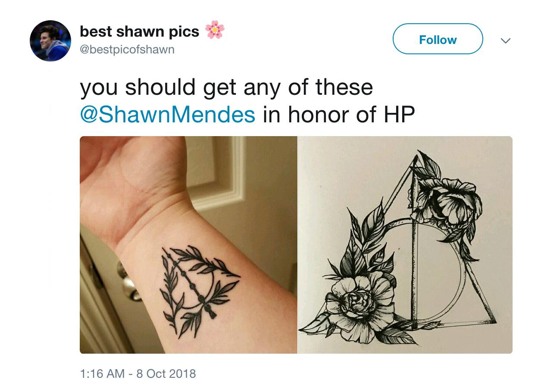The image size is (538, 392).
Task: Click the text 'in honor of HP'
Action: [338, 114]
